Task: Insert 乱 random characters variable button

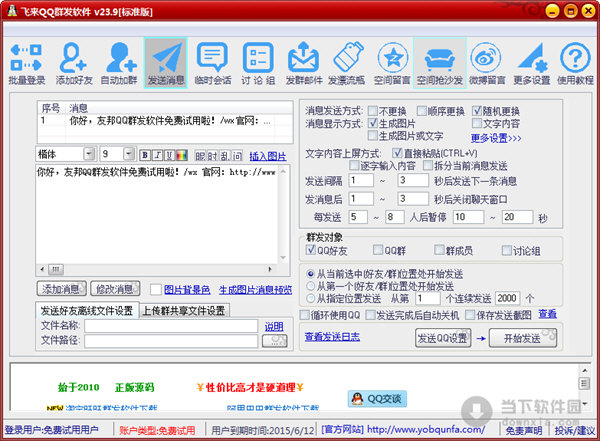Action: (x=225, y=155)
